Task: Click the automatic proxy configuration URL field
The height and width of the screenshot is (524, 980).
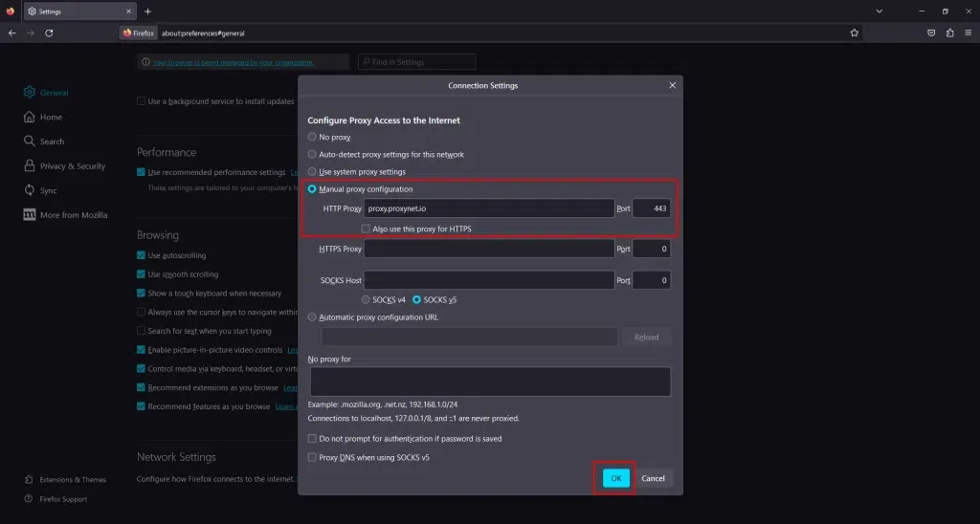Action: point(469,337)
